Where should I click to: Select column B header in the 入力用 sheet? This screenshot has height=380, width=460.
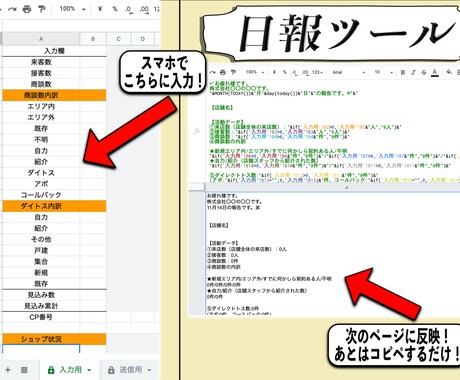93,39
